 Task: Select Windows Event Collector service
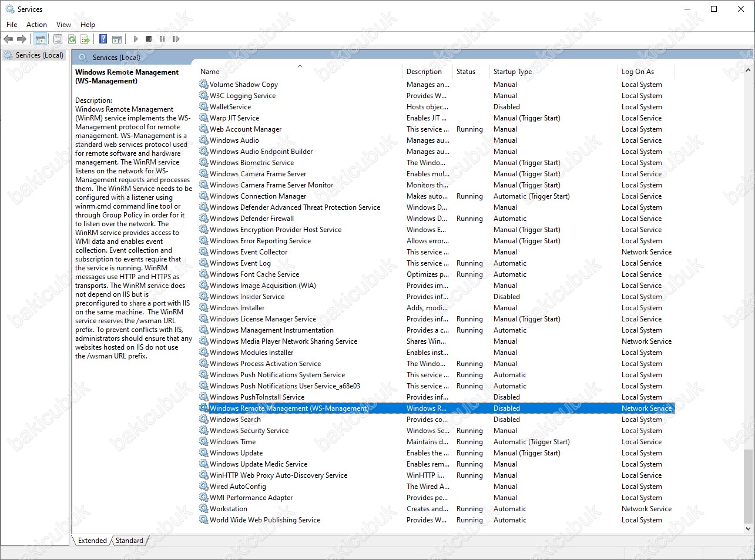pos(437,252)
